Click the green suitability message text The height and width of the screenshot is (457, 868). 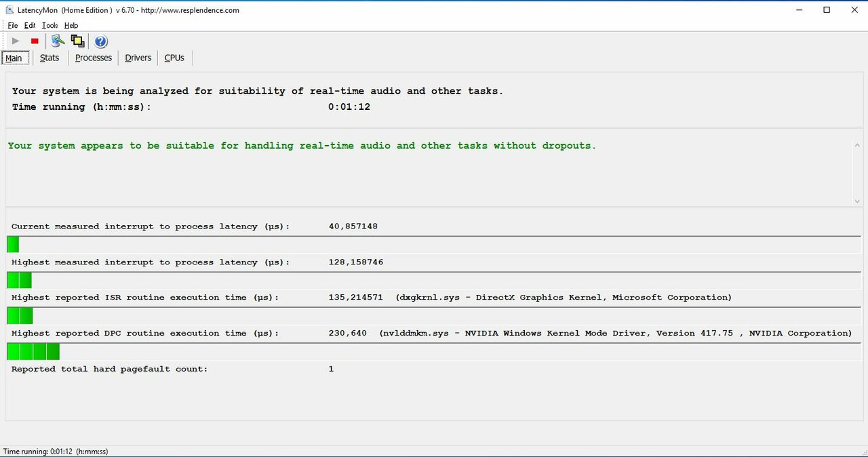[302, 146]
